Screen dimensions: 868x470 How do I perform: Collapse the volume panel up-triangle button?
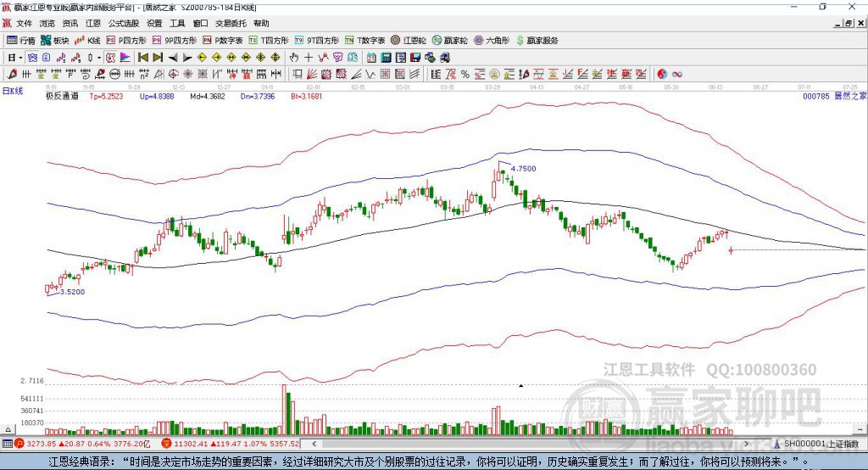tap(8, 429)
